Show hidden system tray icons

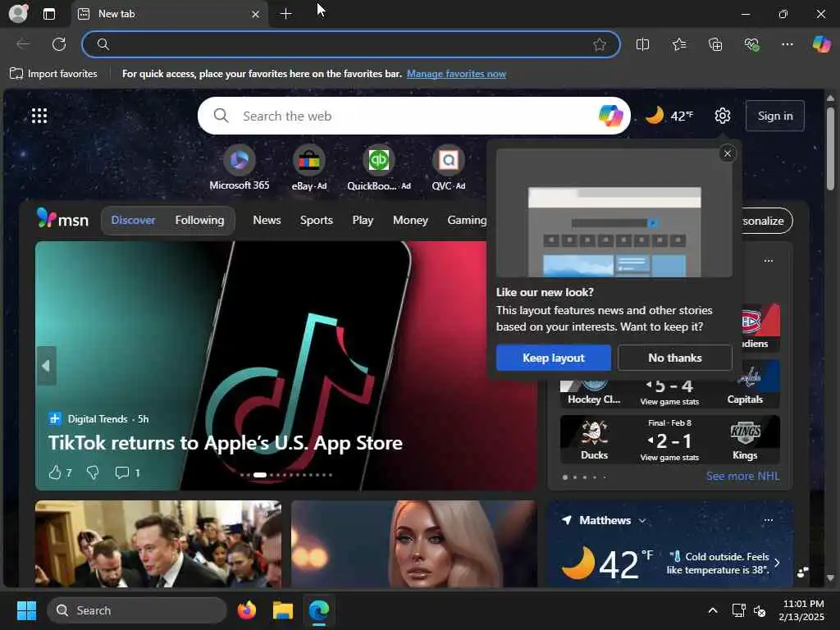(713, 610)
